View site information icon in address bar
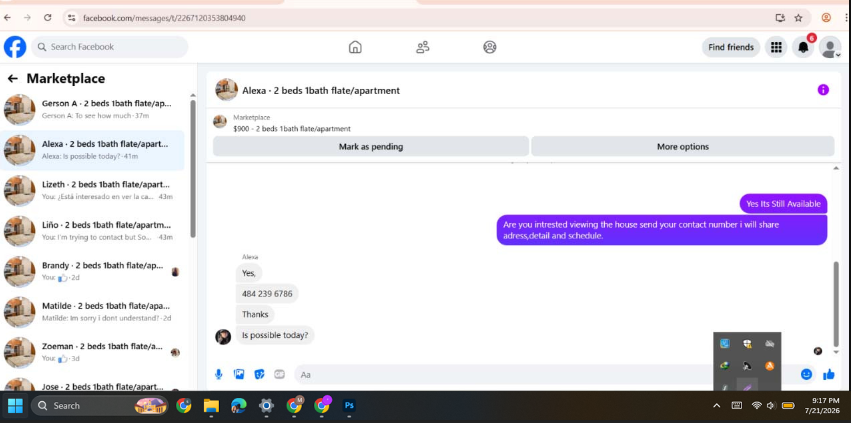The width and height of the screenshot is (851, 423). click(x=71, y=18)
